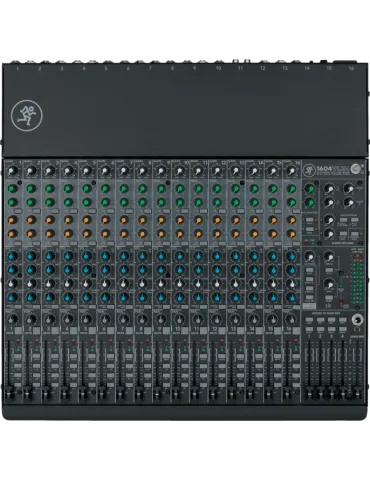Screen dimensions: 370x480
Task: Click the Mackie running man logo
Action: tap(27, 115)
